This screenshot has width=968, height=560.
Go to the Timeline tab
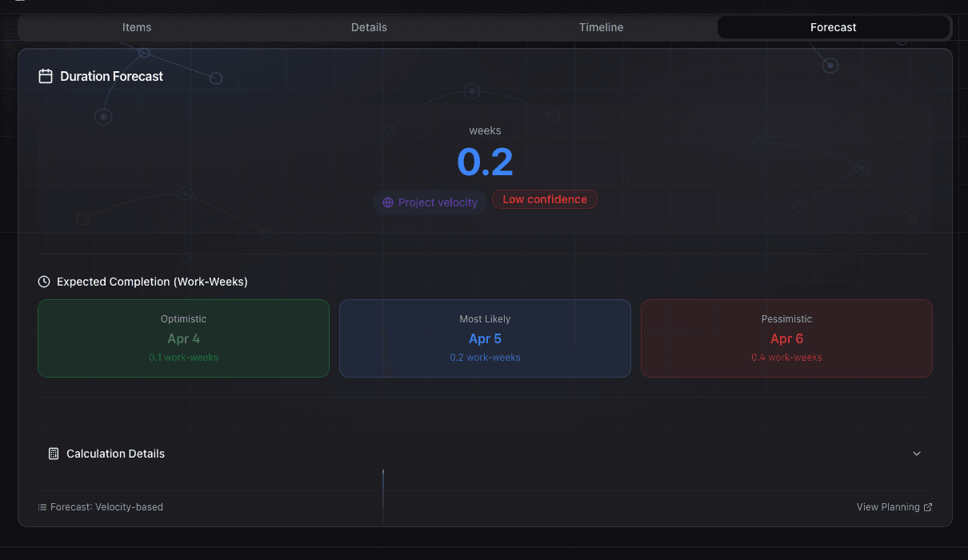tap(601, 27)
